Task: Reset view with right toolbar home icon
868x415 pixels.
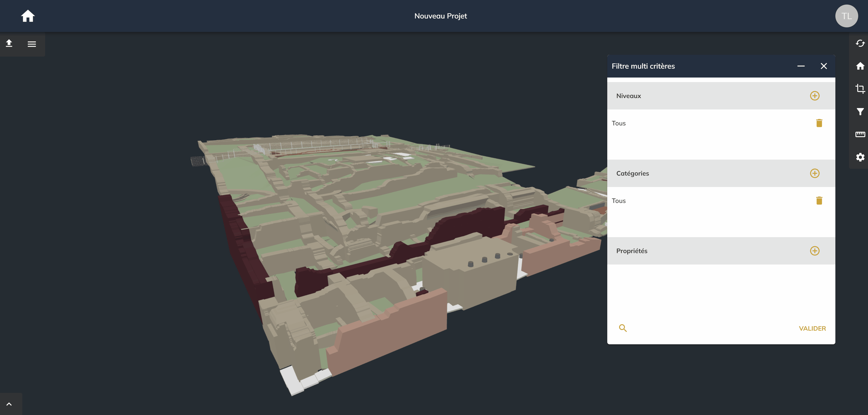Action: click(860, 66)
